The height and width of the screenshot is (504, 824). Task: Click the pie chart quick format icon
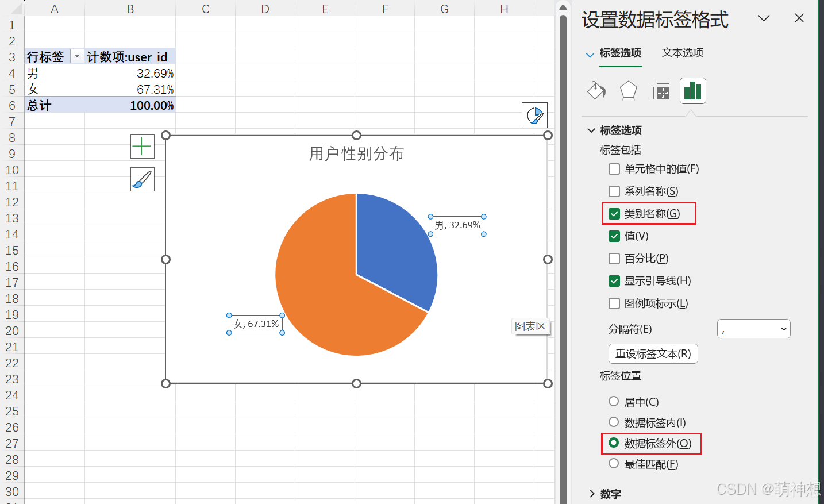534,115
